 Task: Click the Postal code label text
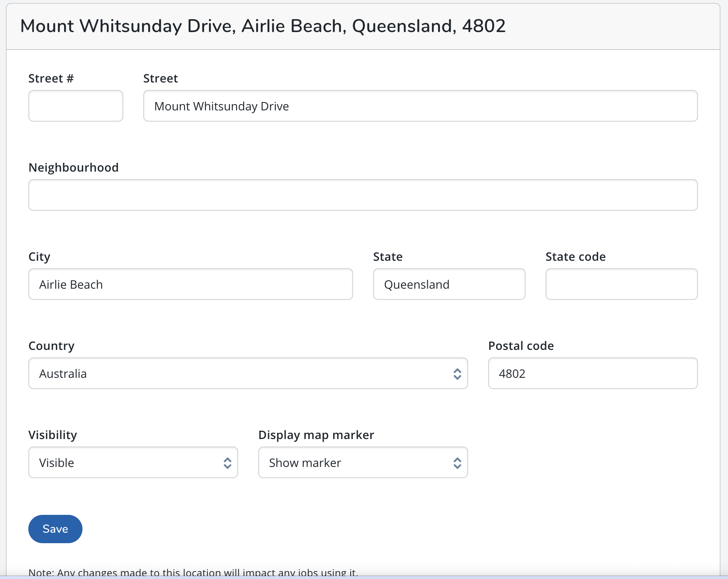[521, 346]
